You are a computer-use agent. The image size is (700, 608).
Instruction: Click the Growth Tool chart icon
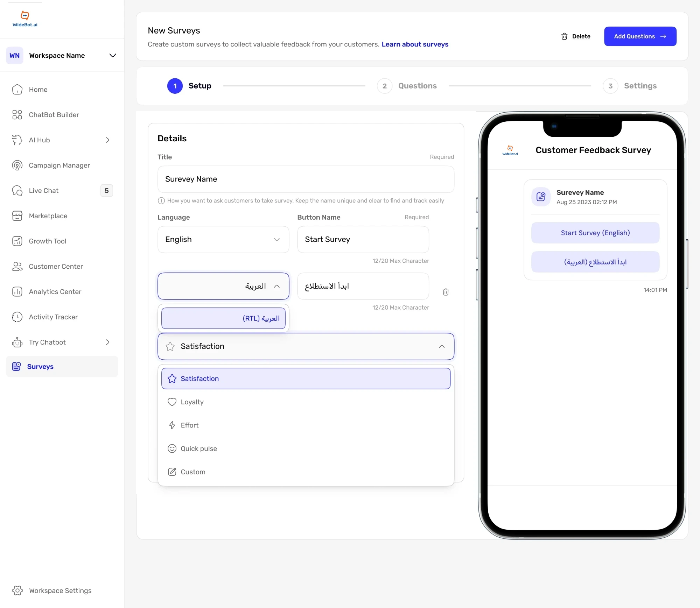17,241
